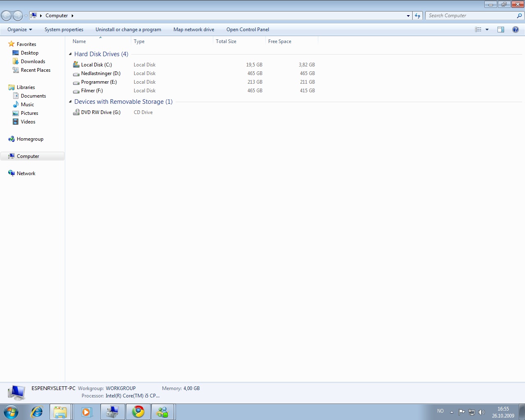Image resolution: width=525 pixels, height=420 pixels.
Task: Click the computer icon in address bar
Action: click(x=34, y=16)
